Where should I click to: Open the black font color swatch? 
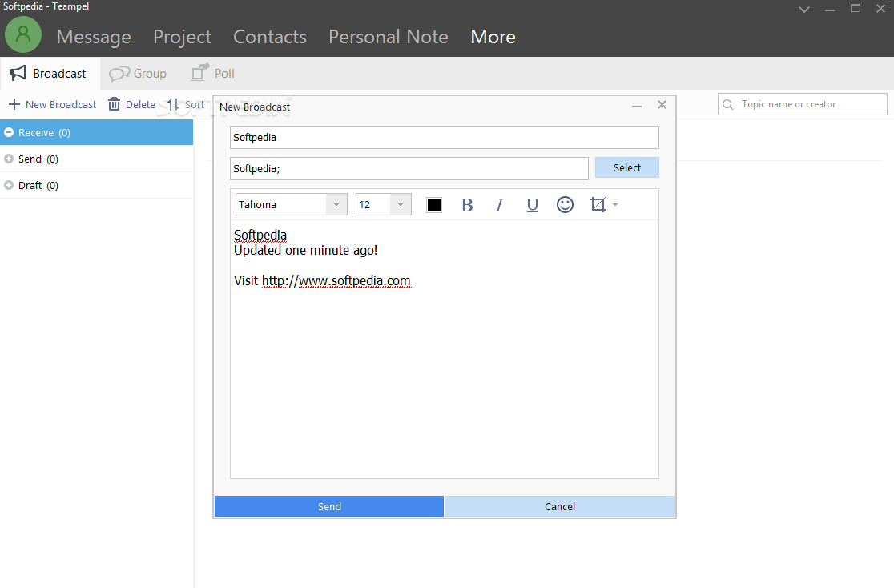(434, 205)
